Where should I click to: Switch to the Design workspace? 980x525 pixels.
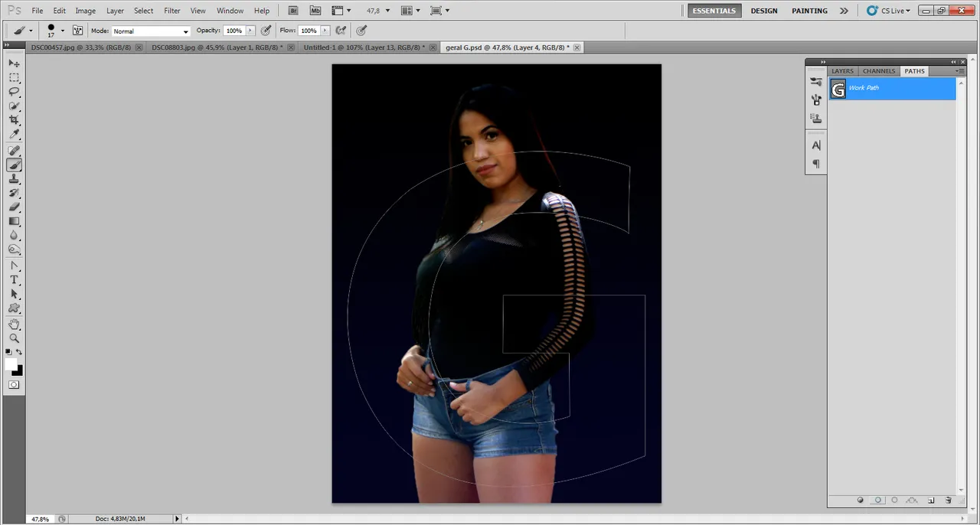[763, 11]
